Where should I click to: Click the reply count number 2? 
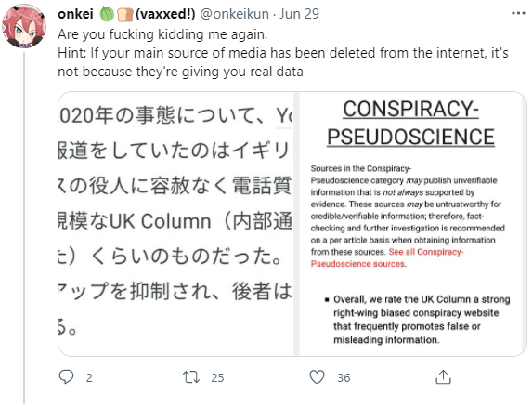click(89, 377)
